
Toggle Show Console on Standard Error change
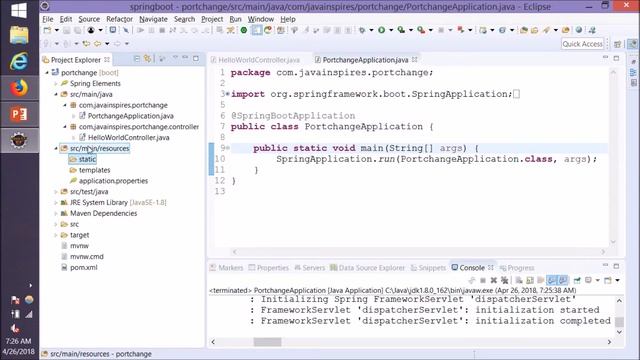(x=563, y=280)
